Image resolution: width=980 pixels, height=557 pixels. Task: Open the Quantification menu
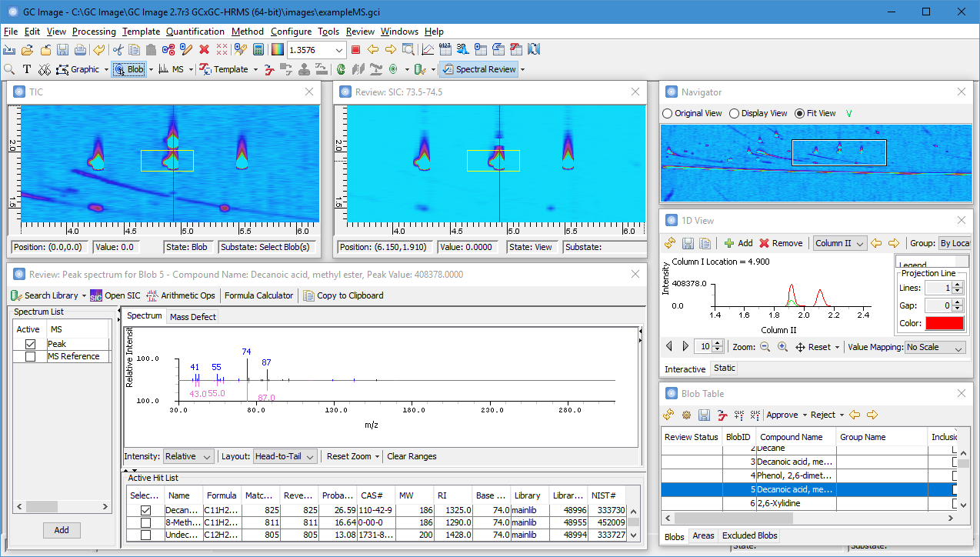pyautogui.click(x=195, y=32)
